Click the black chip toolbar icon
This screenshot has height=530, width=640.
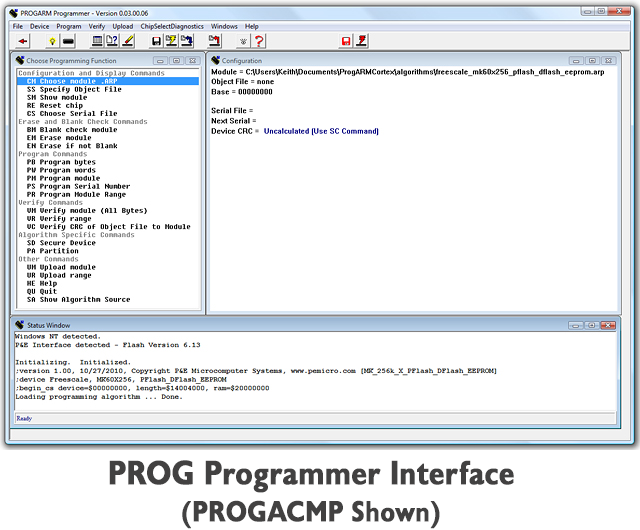[x=68, y=41]
